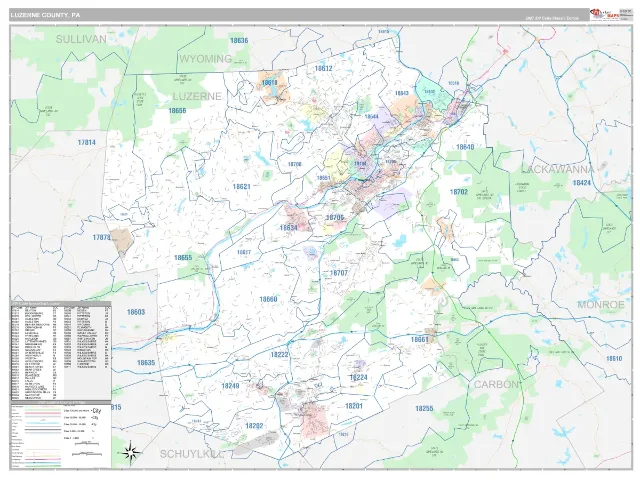
Task: Select ZIP code label 18255
Action: pos(424,409)
